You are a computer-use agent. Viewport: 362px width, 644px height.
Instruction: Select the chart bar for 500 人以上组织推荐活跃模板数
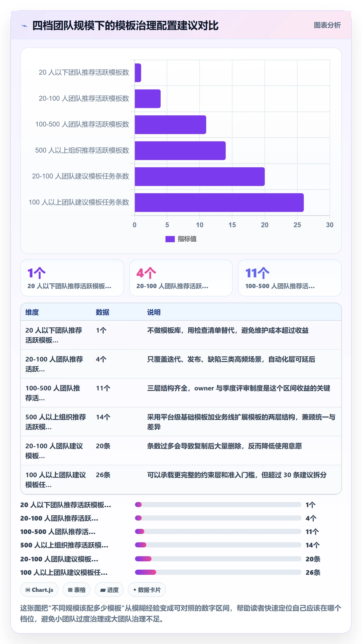pos(180,151)
